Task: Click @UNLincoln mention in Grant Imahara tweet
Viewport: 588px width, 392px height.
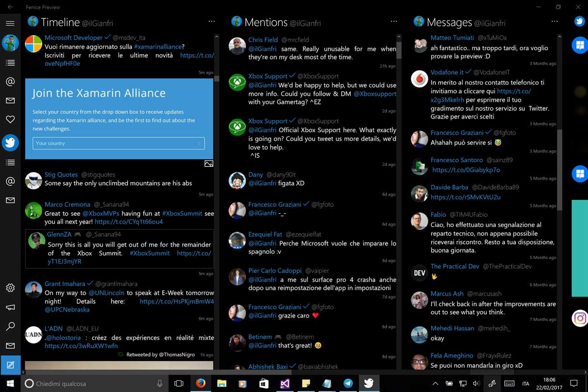Action: 106,293
